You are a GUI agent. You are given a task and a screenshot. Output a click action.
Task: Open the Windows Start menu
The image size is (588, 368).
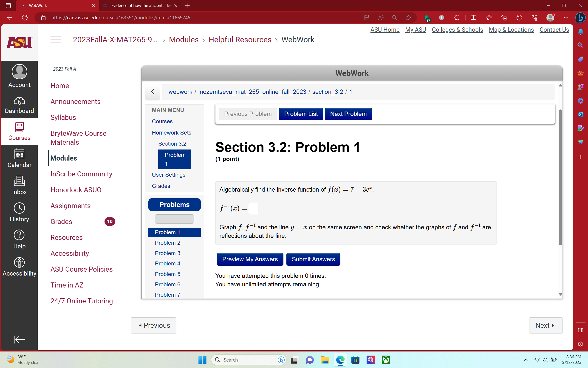coord(202,360)
